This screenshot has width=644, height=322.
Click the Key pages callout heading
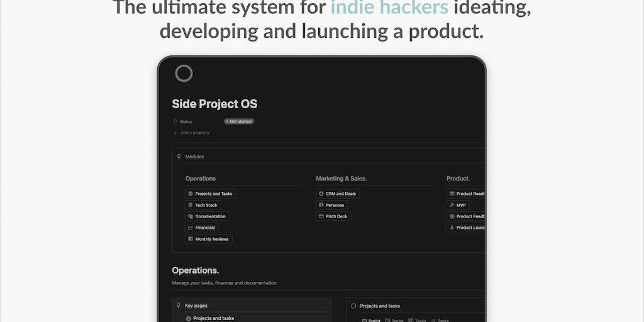pos(196,306)
